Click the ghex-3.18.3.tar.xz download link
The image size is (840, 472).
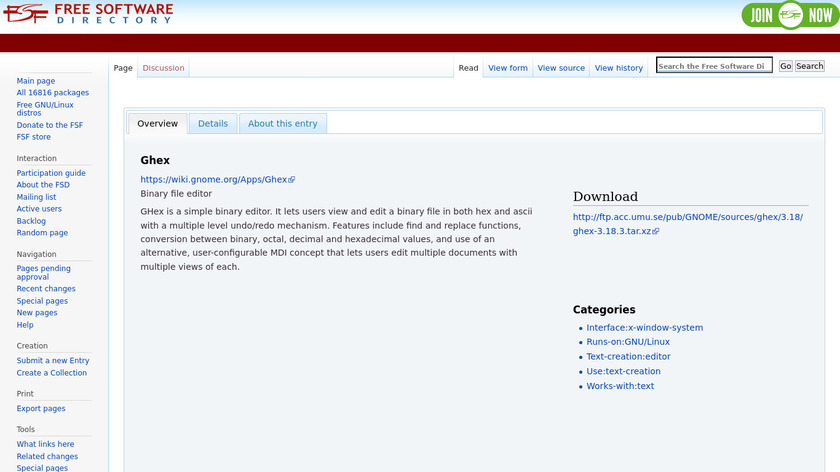pyautogui.click(x=688, y=224)
